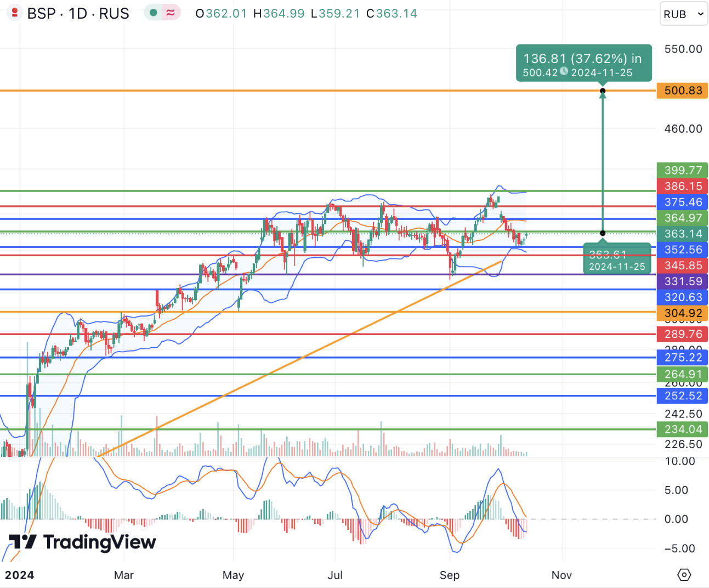
Task: Click the Jul label on time axis
Action: tap(335, 575)
